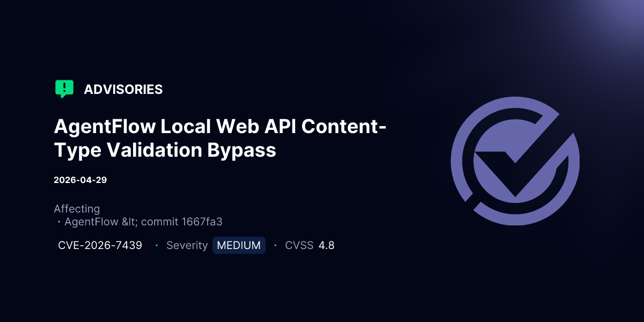Click 'AgentFlow &lt; commit 1667fa3' line
This screenshot has width=644, height=322.
point(143,222)
